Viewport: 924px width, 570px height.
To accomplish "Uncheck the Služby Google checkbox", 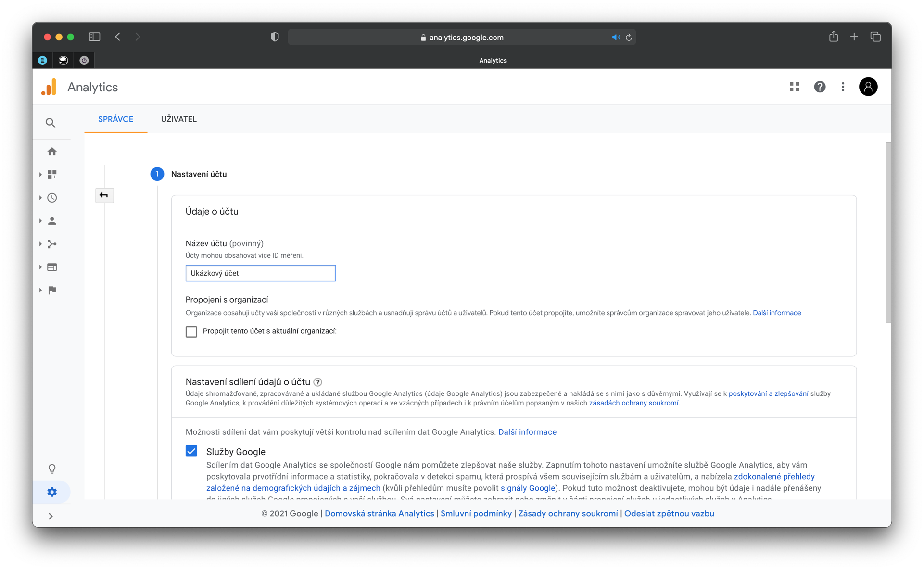I will (191, 451).
